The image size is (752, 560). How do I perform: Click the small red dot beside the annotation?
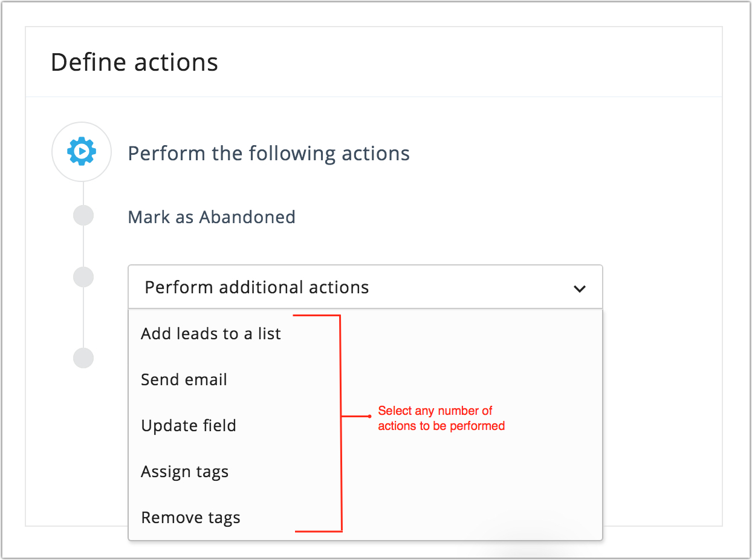click(369, 416)
